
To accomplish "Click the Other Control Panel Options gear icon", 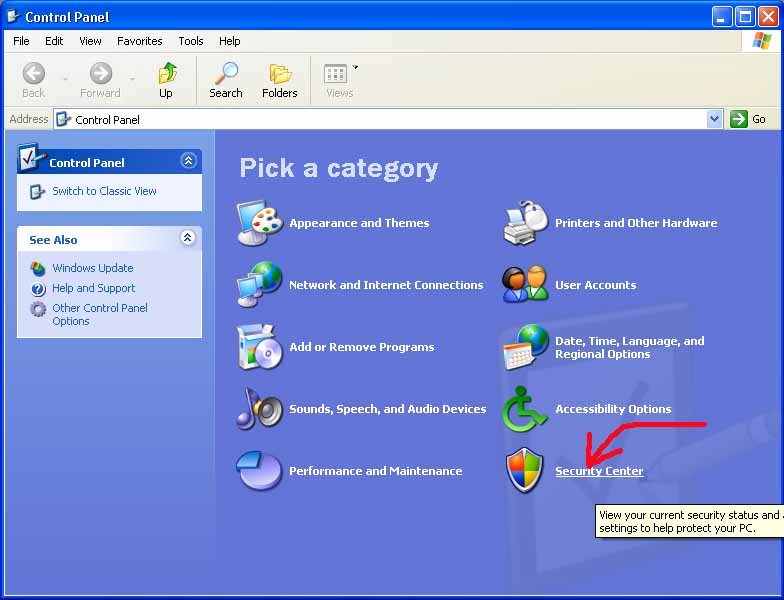I will [38, 310].
